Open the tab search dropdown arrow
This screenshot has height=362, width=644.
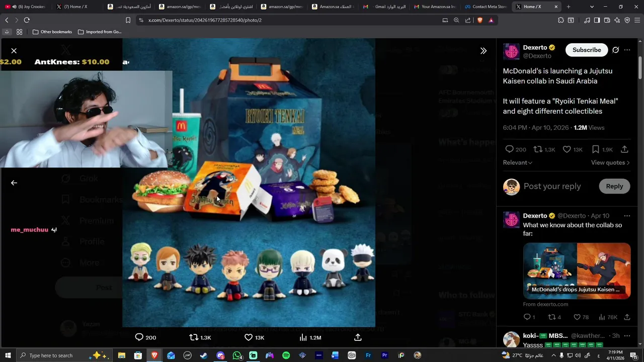pyautogui.click(x=592, y=7)
